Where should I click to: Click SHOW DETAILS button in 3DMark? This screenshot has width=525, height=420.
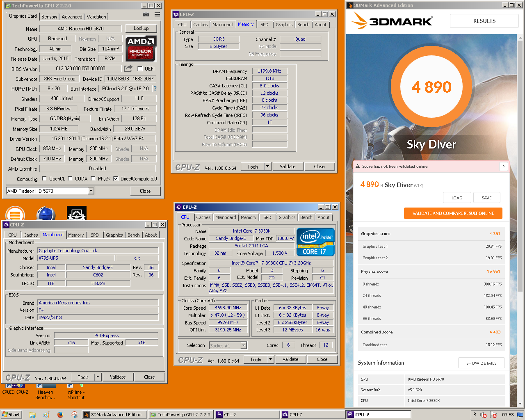pyautogui.click(x=482, y=363)
